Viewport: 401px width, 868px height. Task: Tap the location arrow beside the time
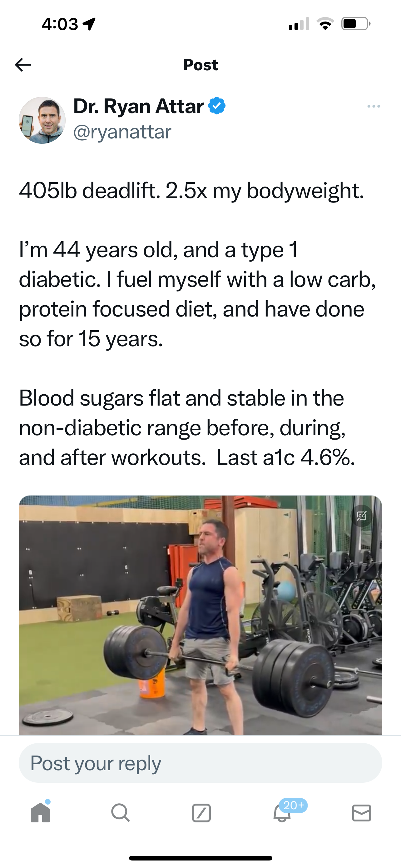(x=89, y=24)
